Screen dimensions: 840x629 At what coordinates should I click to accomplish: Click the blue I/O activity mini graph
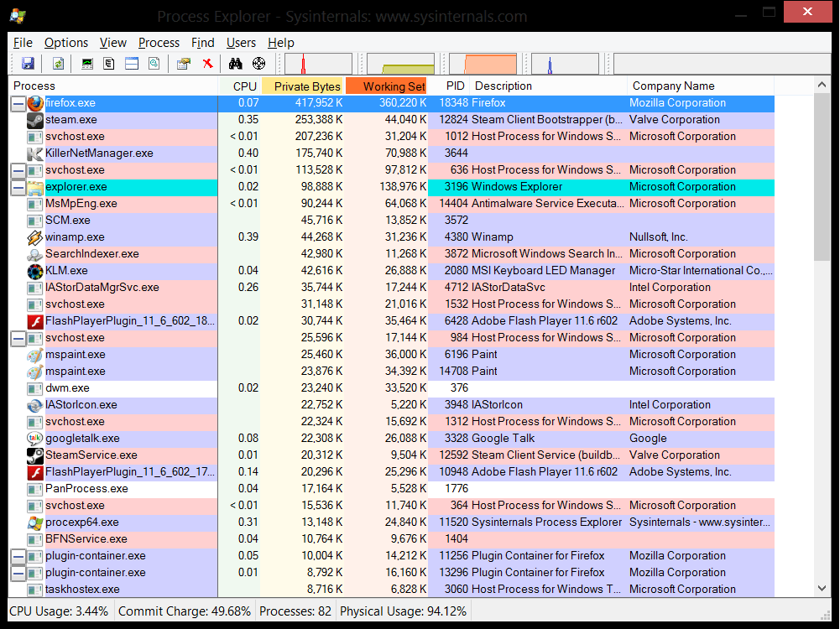(x=565, y=64)
